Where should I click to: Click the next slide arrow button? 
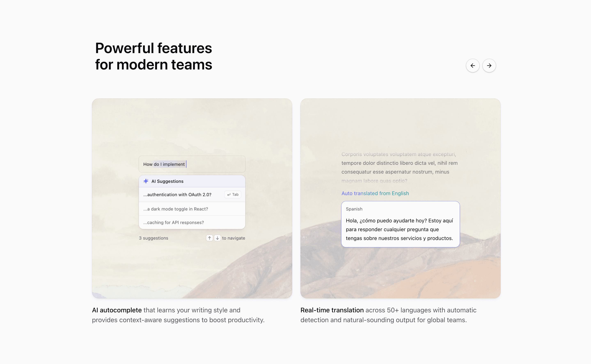click(x=489, y=65)
